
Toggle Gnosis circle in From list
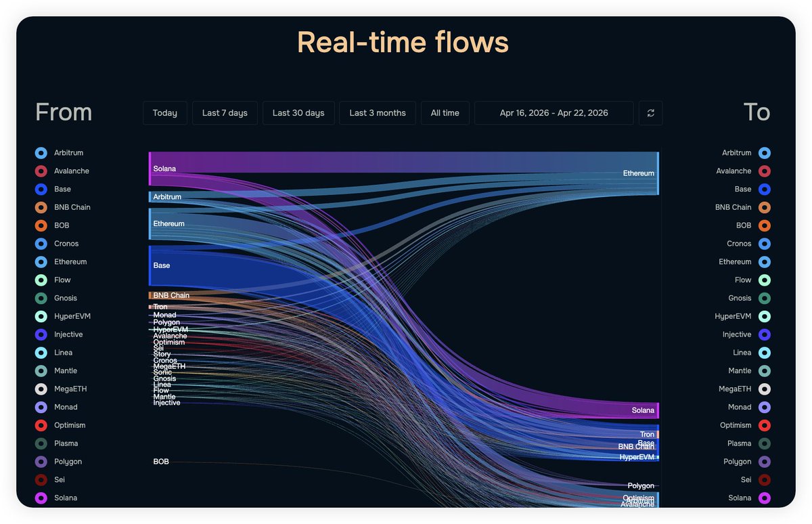point(41,298)
